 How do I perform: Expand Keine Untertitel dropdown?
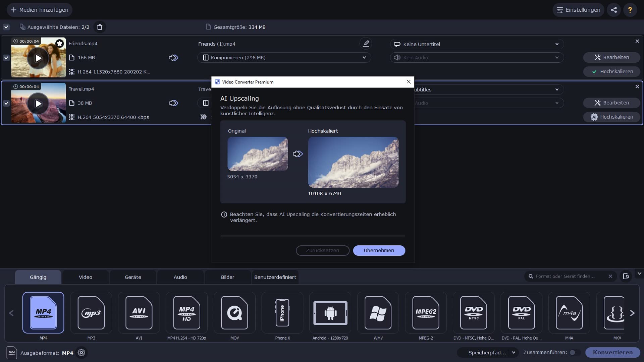pyautogui.click(x=477, y=44)
